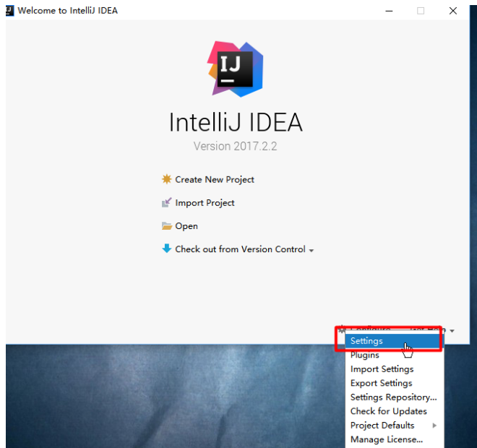Choose Import Project link
Screen dimensions: 477x448
pos(205,203)
